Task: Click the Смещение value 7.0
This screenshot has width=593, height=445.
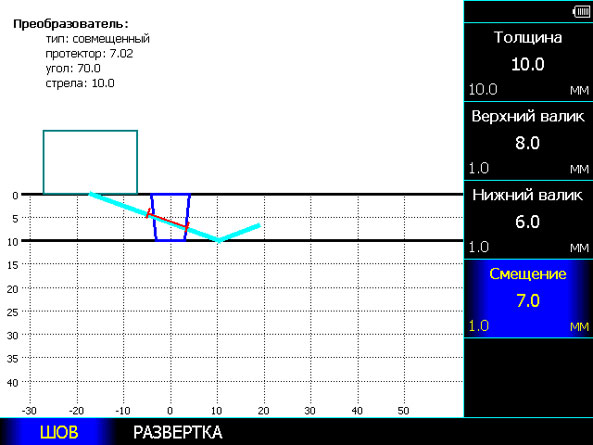Action: coord(528,301)
